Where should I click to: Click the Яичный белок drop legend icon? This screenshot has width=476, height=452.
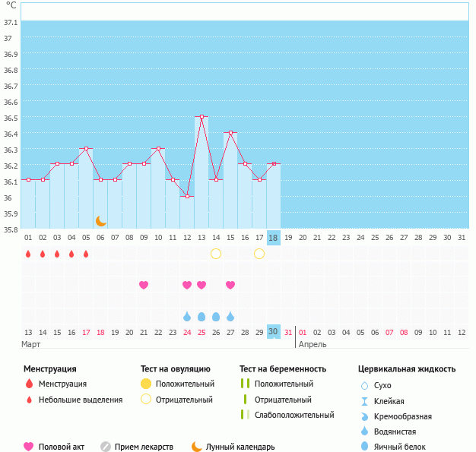pos(364,447)
